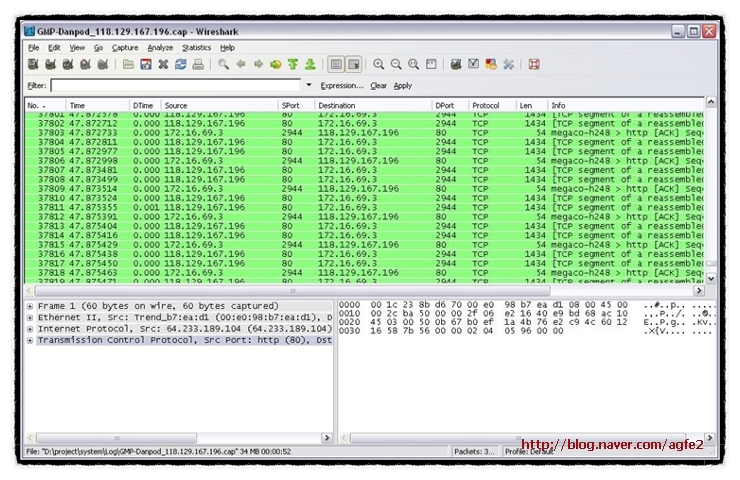Expand the Transmission Control Protocol node
This screenshot has width=740, height=480.
pos(30,340)
